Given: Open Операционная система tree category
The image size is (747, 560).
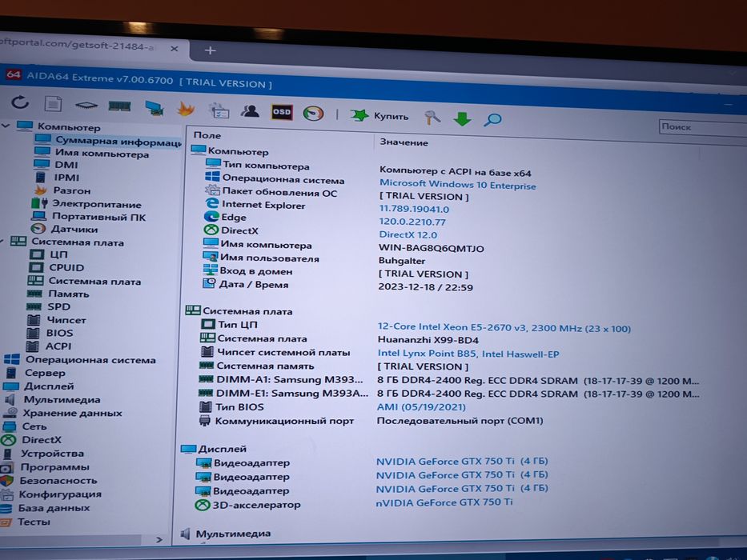Looking at the screenshot, I should tap(79, 359).
